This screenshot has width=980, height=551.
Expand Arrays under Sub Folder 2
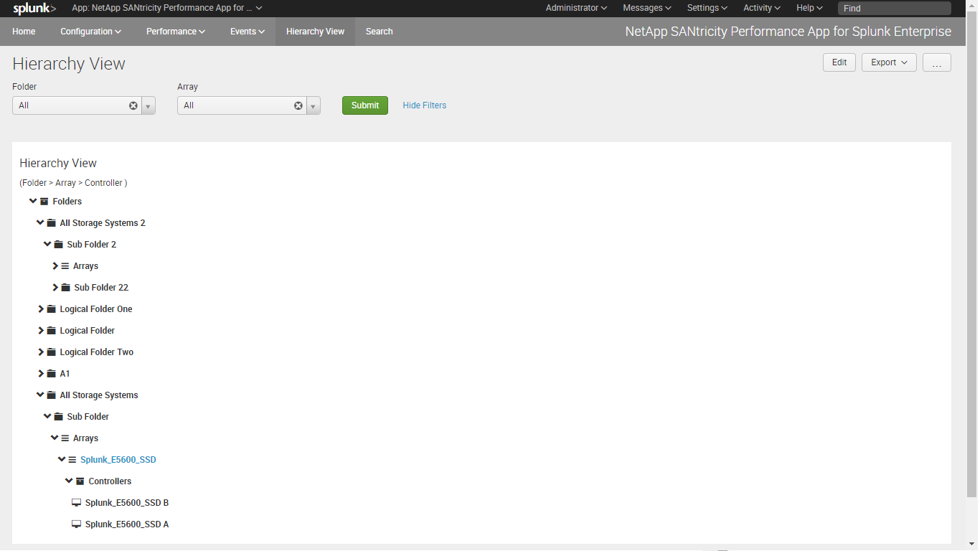[x=55, y=266]
